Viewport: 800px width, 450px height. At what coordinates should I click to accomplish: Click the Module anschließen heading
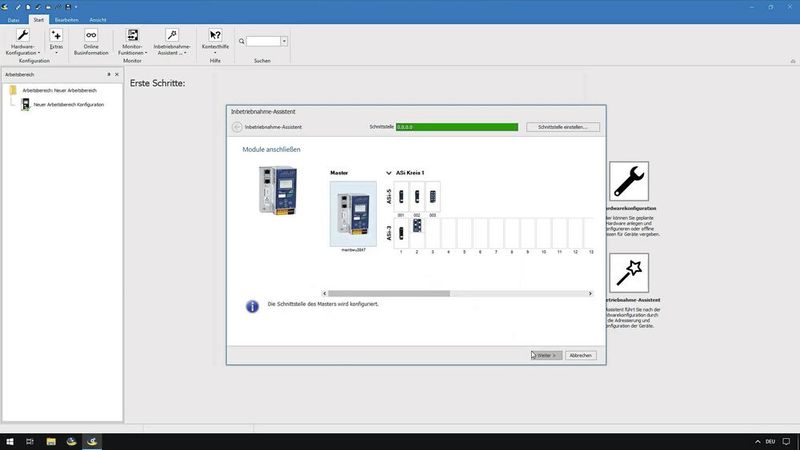pyautogui.click(x=271, y=149)
